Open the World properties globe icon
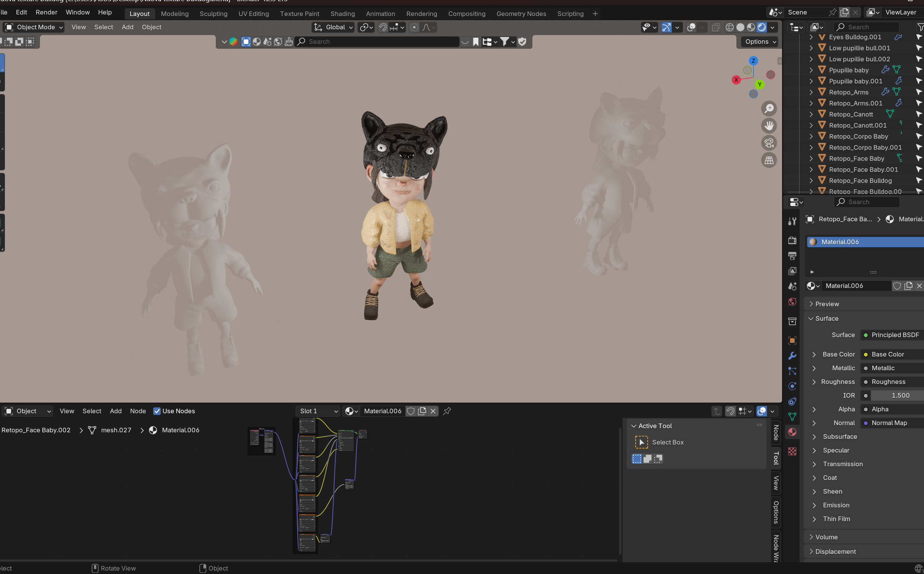This screenshot has width=924, height=574. pyautogui.click(x=792, y=302)
